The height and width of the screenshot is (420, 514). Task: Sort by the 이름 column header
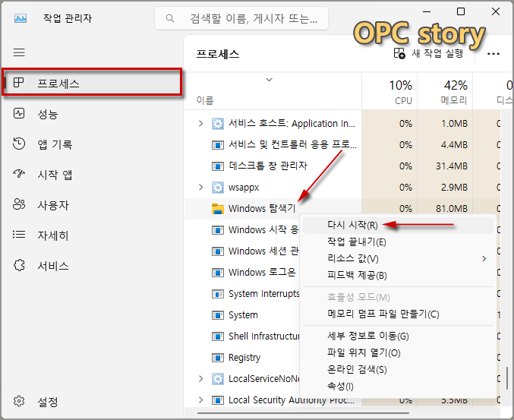(x=205, y=100)
